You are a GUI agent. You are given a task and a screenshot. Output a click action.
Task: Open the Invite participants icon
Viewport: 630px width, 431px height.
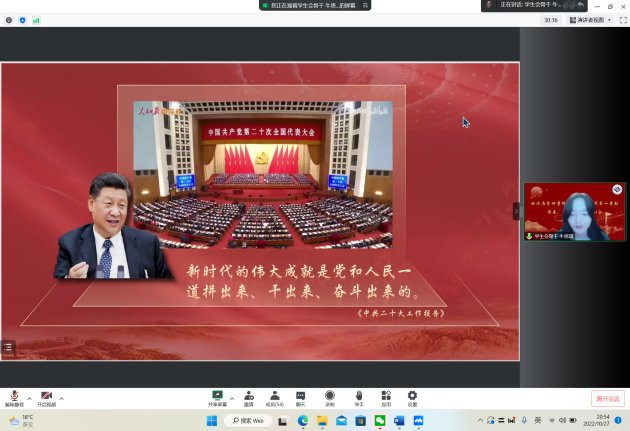pyautogui.click(x=248, y=396)
